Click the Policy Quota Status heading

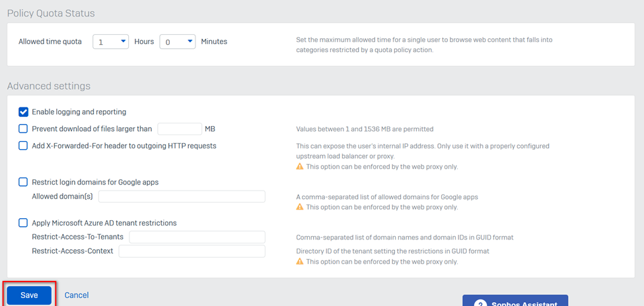point(51,13)
